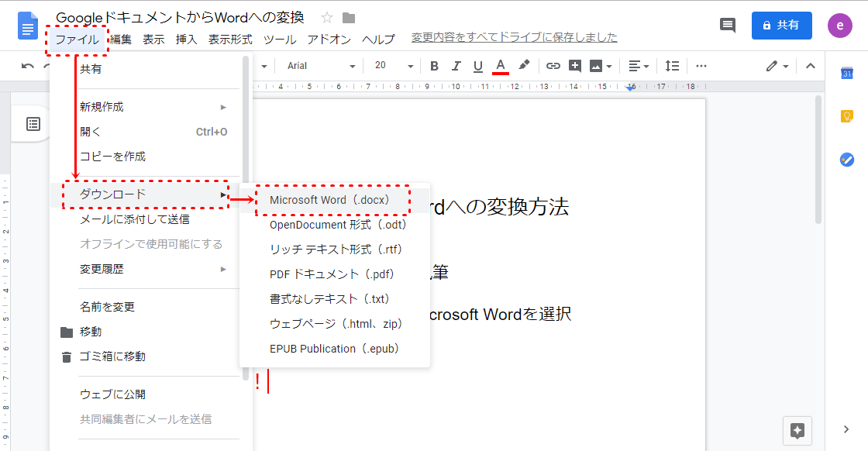
Task: Star this document
Action: coord(327,18)
